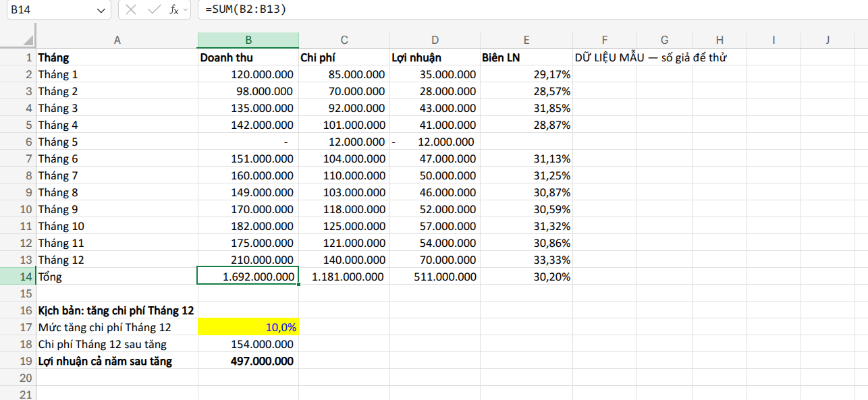Select column I header

[x=774, y=40]
